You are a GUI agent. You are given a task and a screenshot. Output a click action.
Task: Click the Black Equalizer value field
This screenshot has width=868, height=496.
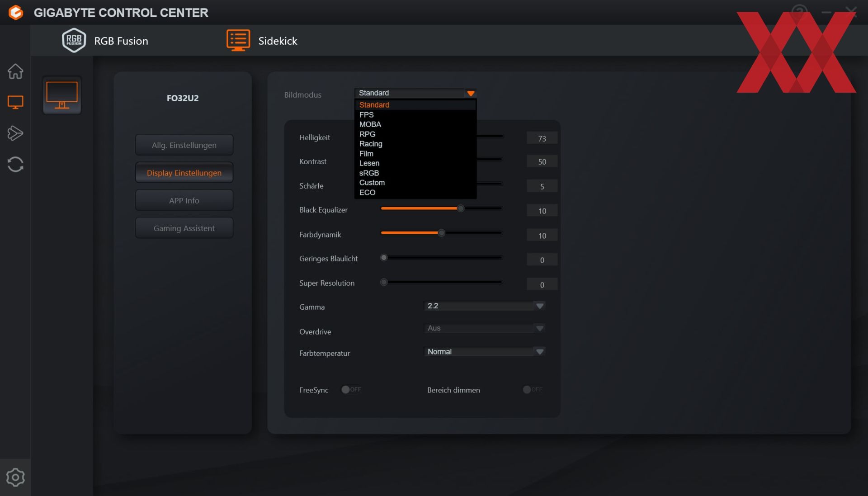pyautogui.click(x=542, y=211)
